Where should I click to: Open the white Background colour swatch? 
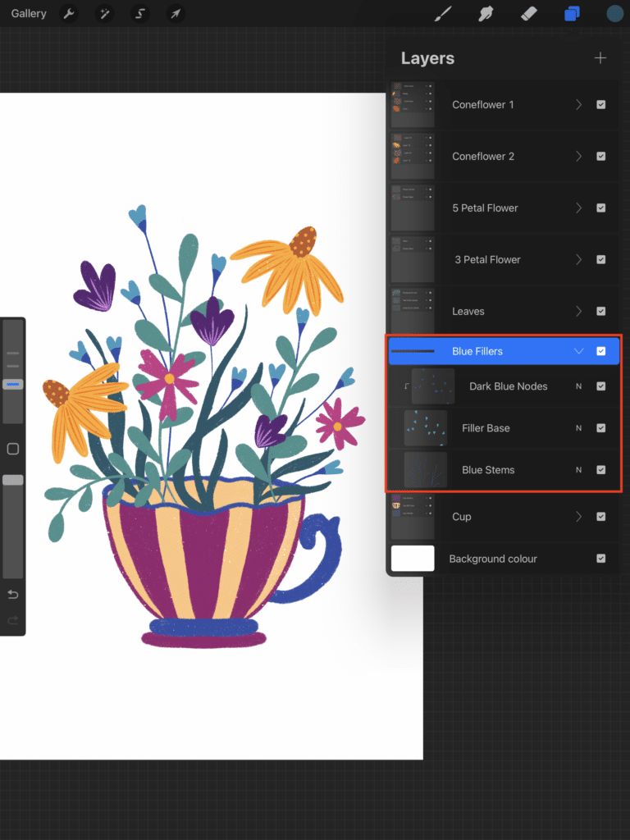point(413,558)
